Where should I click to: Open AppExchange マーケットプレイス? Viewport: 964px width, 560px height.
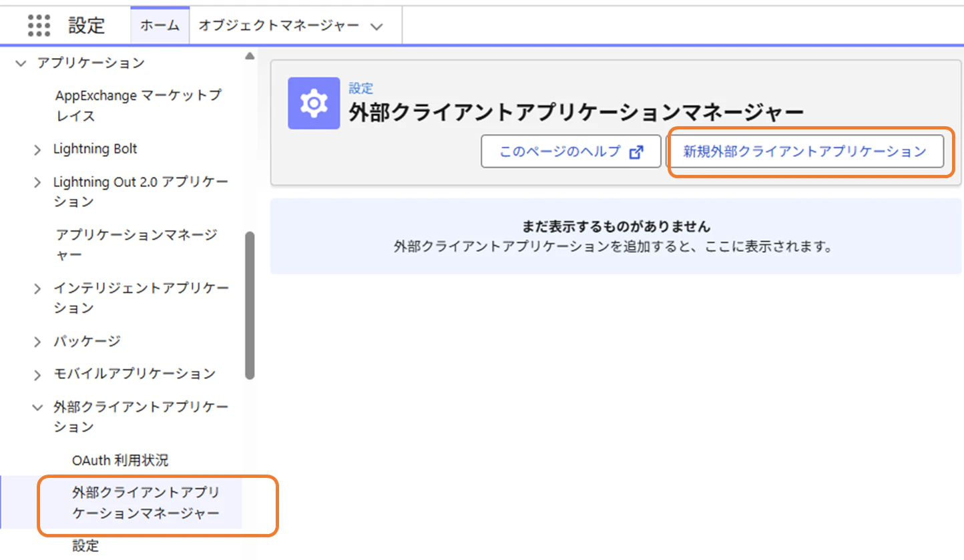coord(139,105)
